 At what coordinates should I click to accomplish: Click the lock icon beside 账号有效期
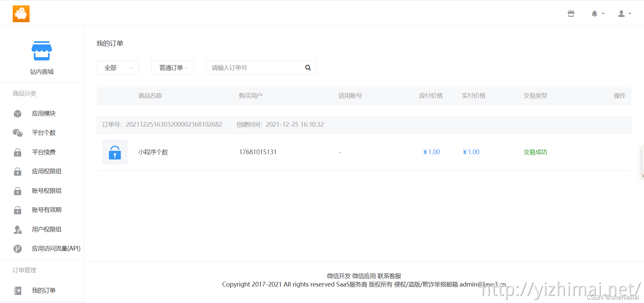[18, 210]
